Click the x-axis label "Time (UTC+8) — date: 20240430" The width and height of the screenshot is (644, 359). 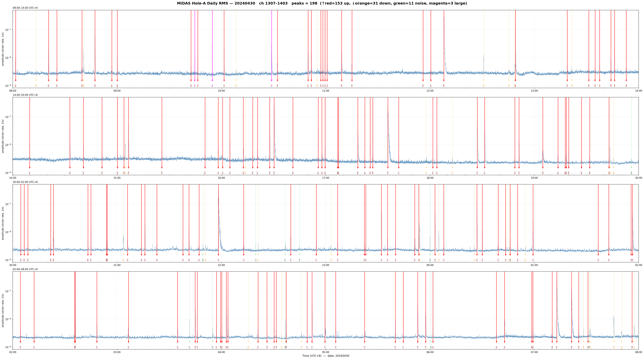point(326,356)
